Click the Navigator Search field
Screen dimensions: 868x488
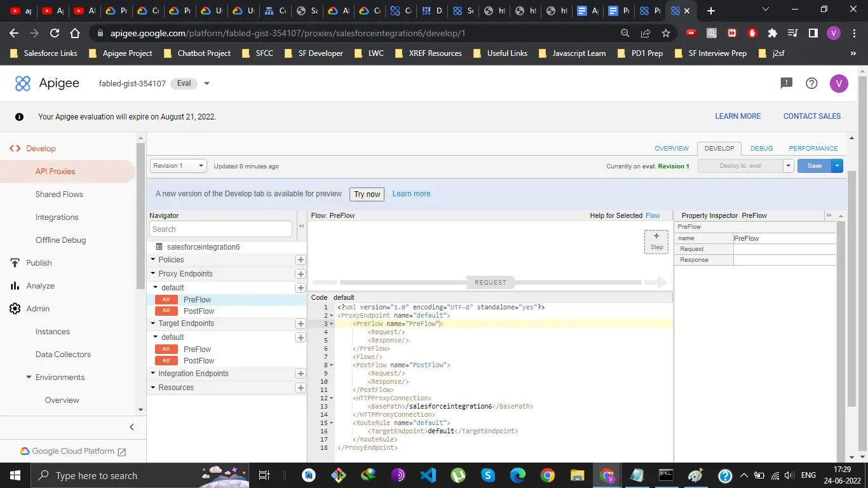point(220,229)
